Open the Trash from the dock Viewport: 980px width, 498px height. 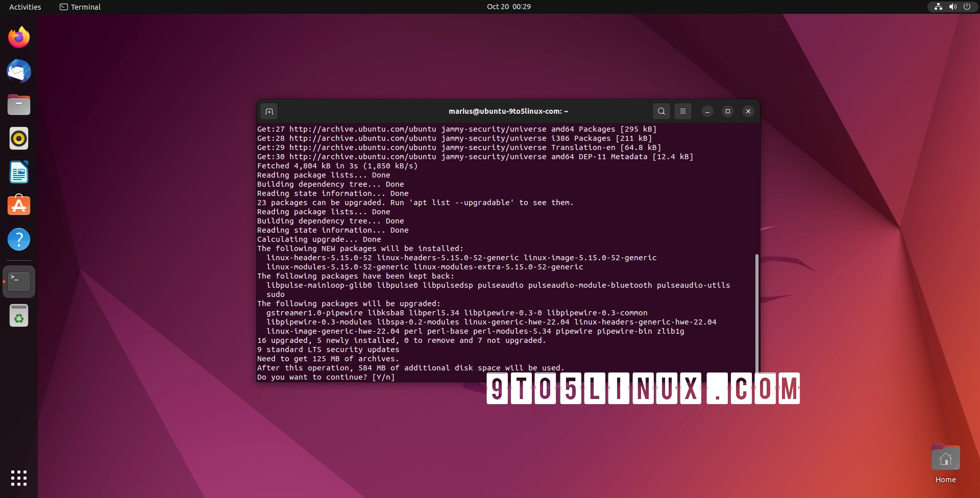click(18, 315)
